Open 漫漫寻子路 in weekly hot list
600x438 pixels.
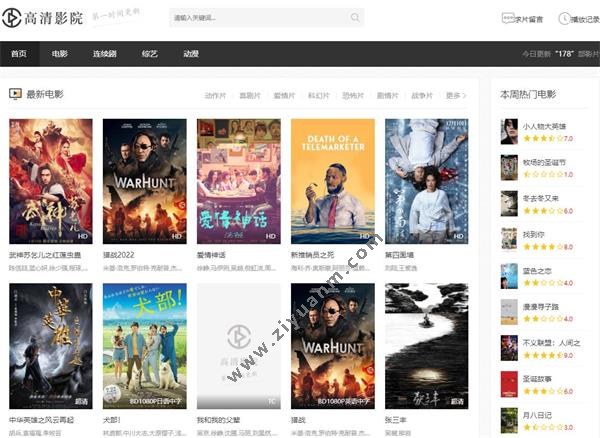click(541, 306)
